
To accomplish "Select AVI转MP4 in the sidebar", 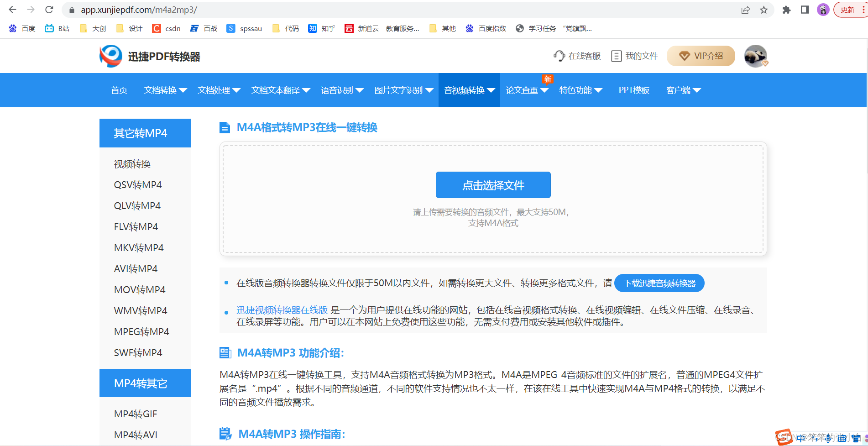I will [136, 269].
